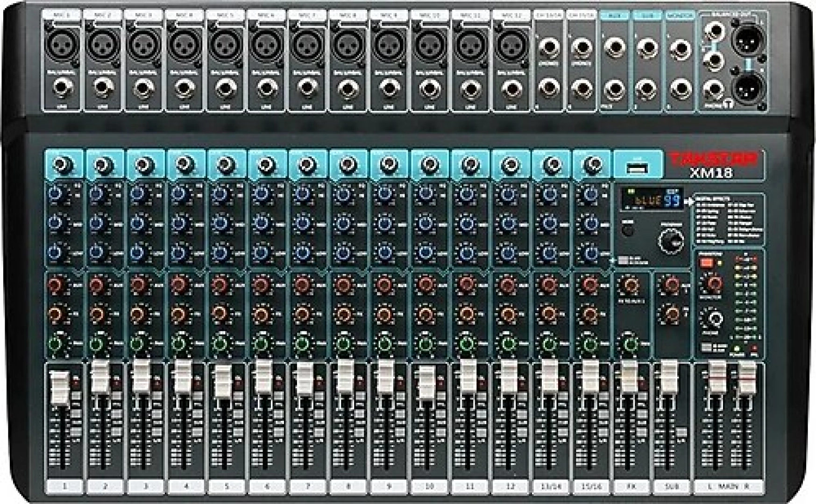Select channel 6 low EQ knob
This screenshot has height=504, width=816.
coord(262,252)
